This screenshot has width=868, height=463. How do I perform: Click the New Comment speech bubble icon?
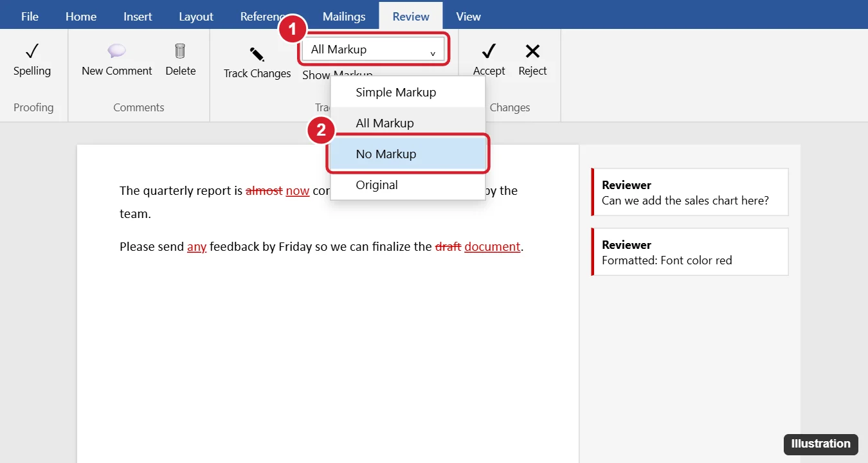click(116, 51)
